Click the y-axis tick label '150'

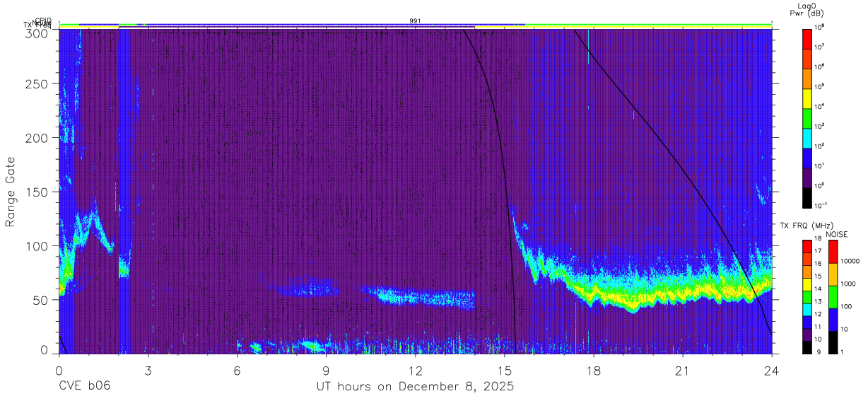37,192
